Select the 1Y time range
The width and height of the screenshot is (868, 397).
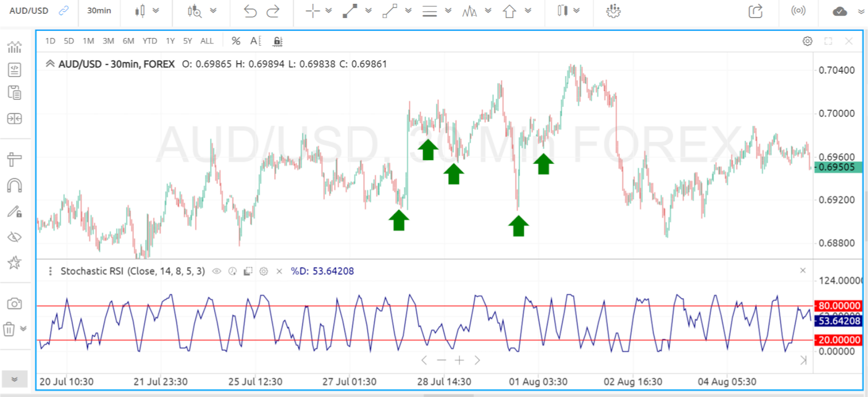170,41
